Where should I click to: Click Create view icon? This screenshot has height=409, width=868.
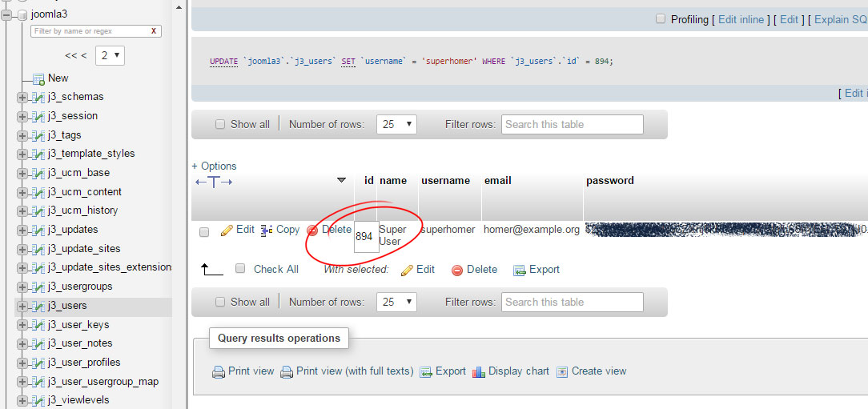(x=562, y=372)
